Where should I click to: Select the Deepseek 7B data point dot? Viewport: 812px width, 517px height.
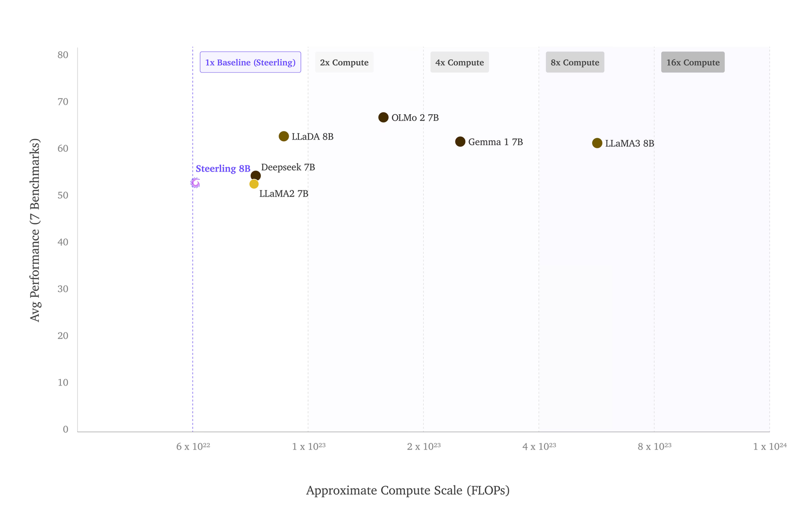point(256,176)
